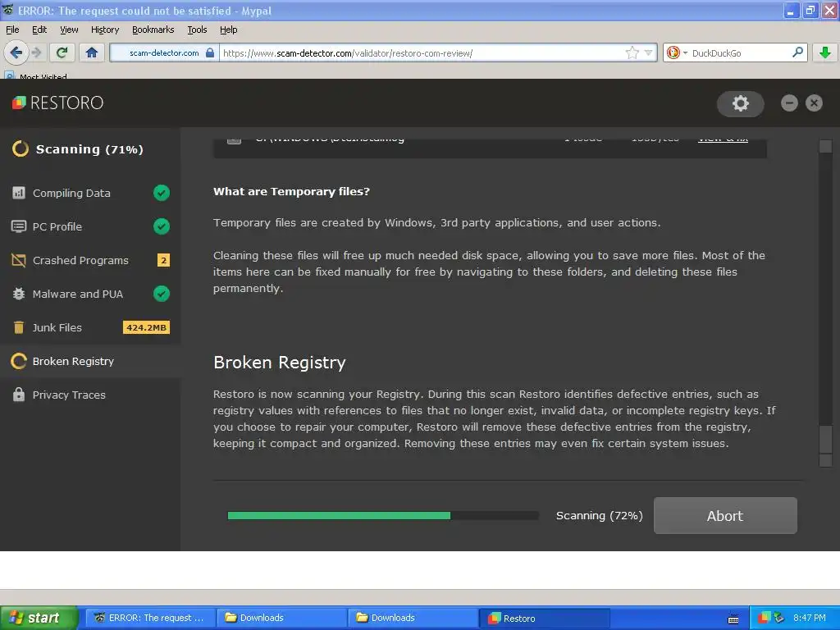Reload the current page
The height and width of the screenshot is (630, 840).
click(x=62, y=52)
